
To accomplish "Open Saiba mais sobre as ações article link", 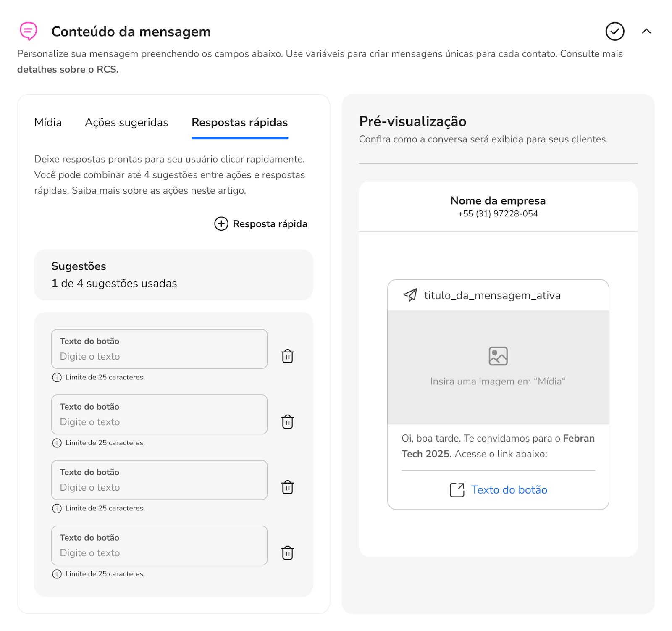I will (x=159, y=190).
